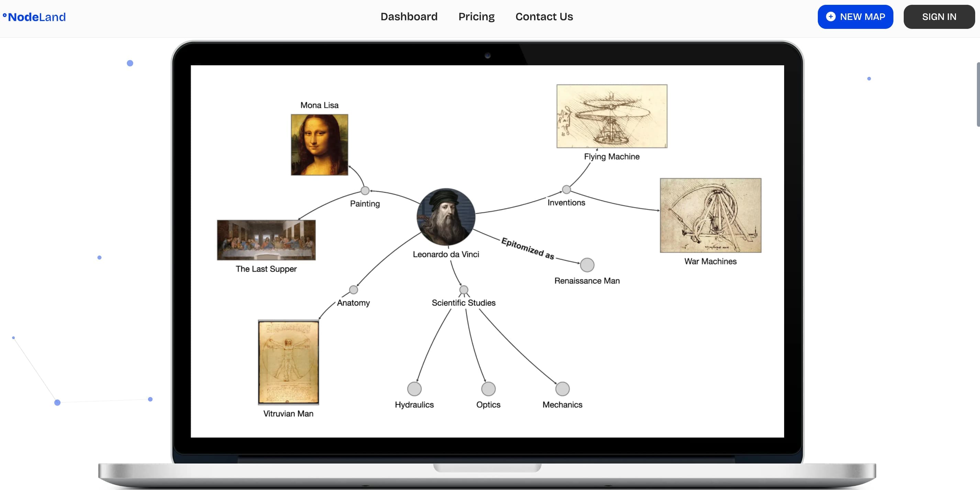Open the Vitruvian Man image
Screen dimensions: 980x490
[x=288, y=362]
